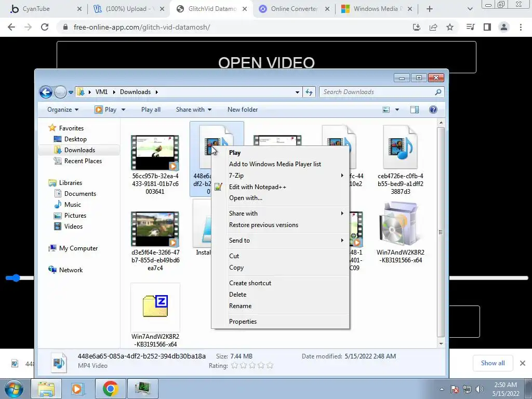
Task: Choose Cut from context menu
Action: tap(280, 256)
